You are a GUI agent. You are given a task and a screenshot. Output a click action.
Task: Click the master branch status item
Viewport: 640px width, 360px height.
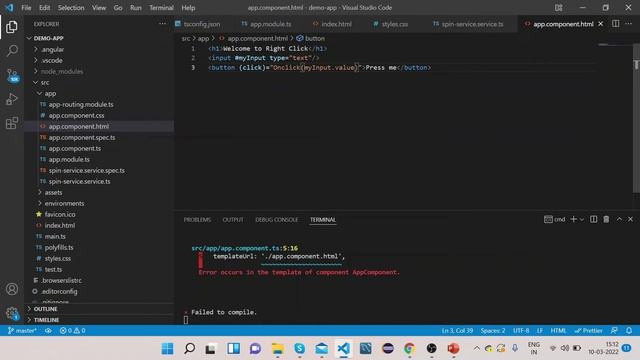22,330
